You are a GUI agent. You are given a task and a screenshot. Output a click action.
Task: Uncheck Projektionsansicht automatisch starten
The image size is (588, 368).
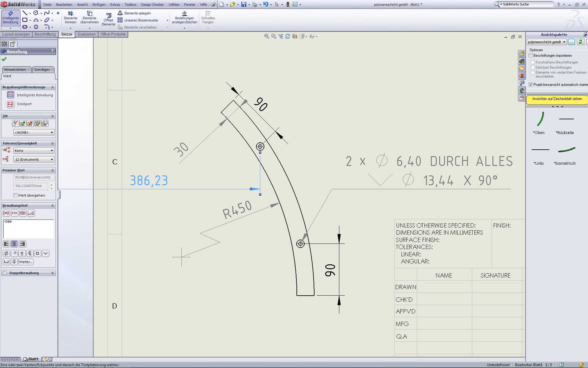click(531, 85)
